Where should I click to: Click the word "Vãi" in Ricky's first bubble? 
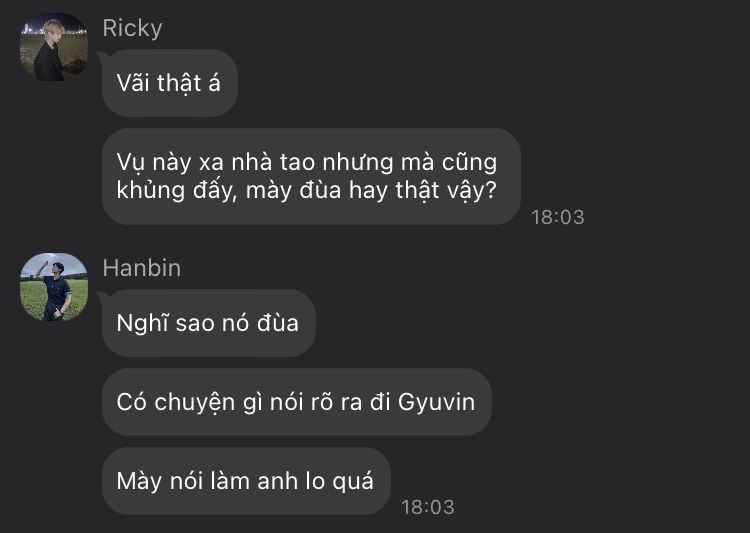[133, 83]
